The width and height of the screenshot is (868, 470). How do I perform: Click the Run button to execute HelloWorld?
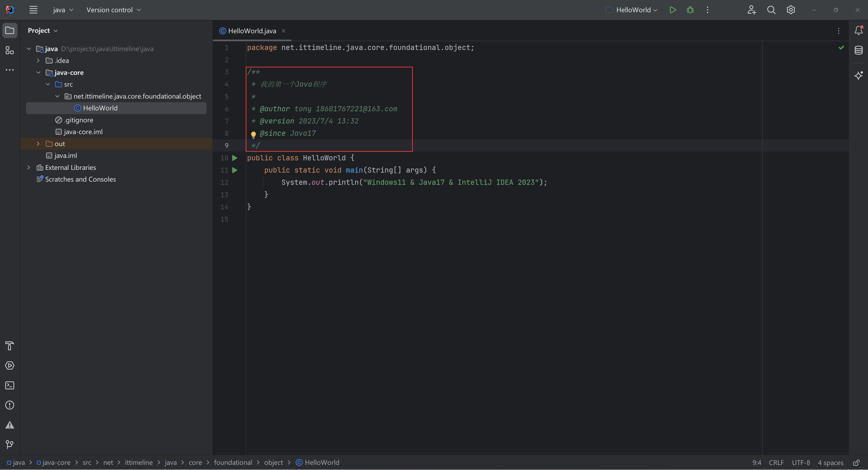pyautogui.click(x=672, y=10)
